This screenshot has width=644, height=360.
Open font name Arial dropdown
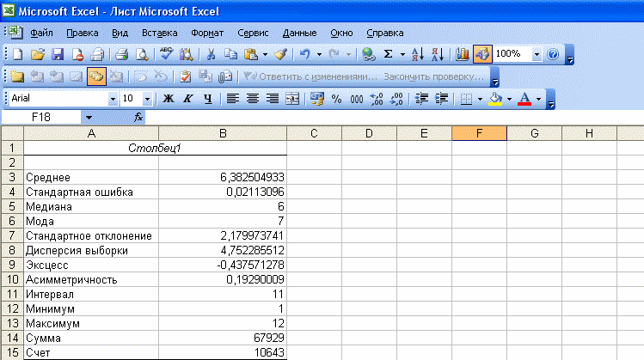coord(113,99)
